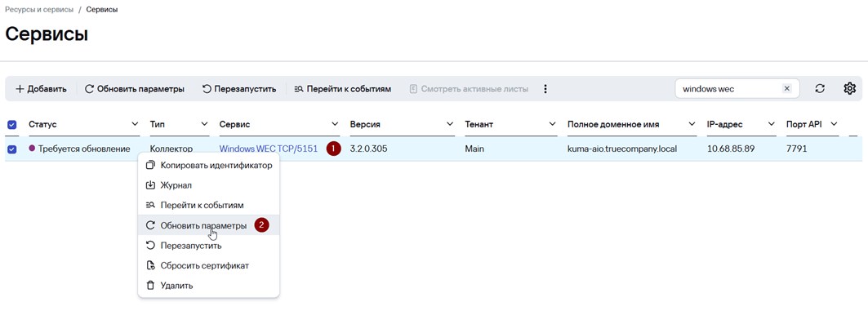868x311 pixels.
Task: Choose Удалить in context menu
Action: pos(208,286)
